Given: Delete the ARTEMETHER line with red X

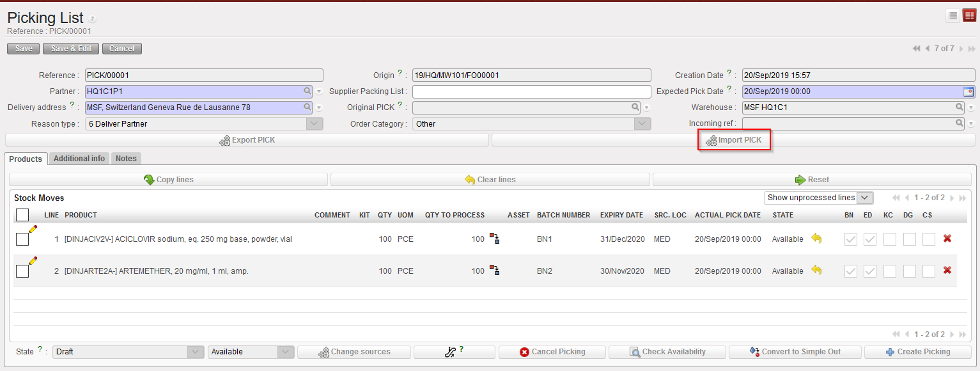Looking at the screenshot, I should tap(947, 271).
